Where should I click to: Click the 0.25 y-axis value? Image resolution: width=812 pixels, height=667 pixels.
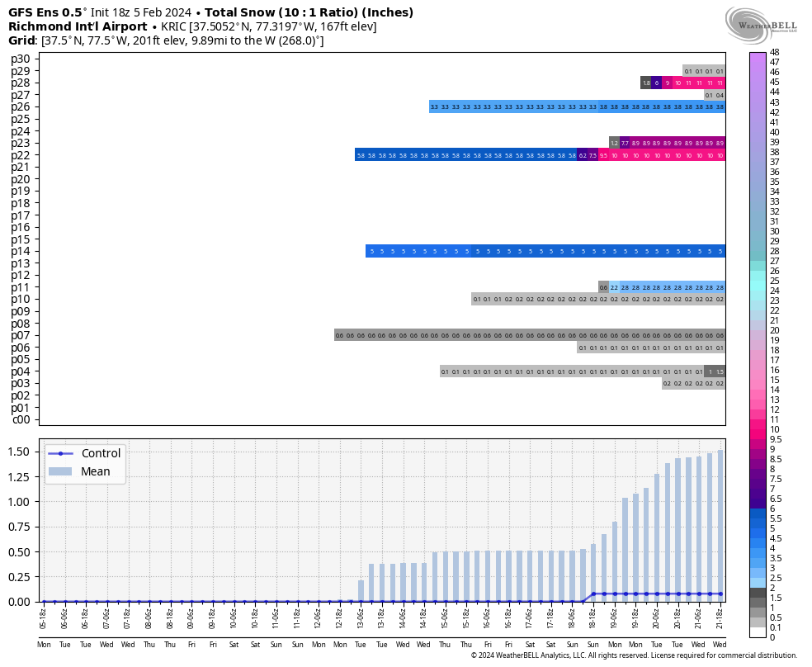tap(19, 577)
